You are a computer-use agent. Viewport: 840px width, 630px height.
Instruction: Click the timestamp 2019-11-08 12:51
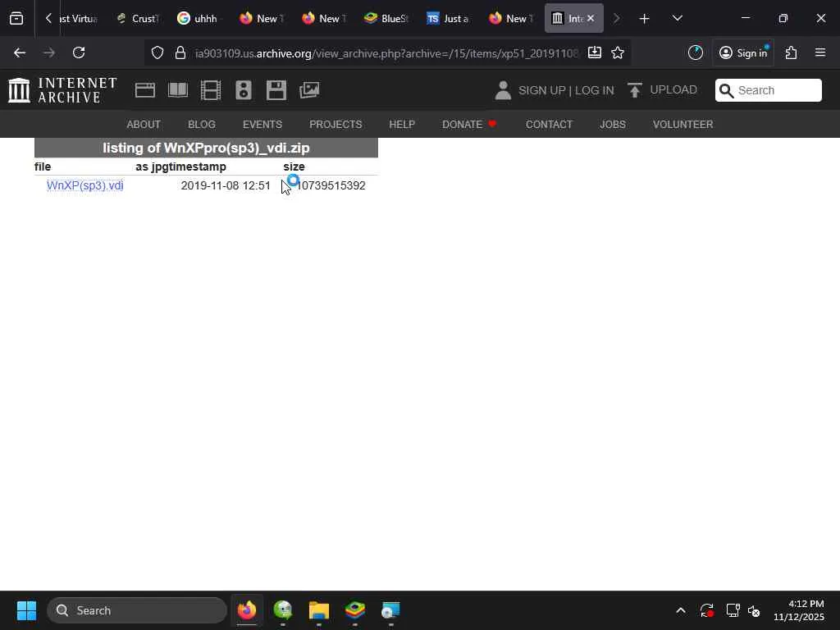(226, 185)
